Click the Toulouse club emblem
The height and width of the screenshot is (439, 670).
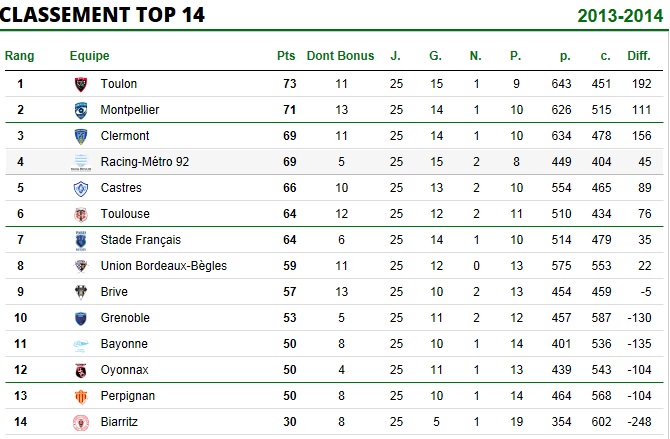coord(81,214)
